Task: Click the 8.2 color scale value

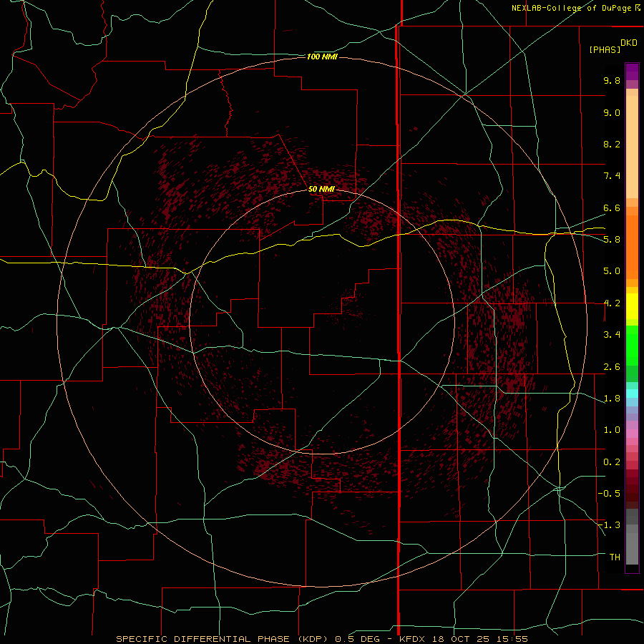Action: click(612, 144)
